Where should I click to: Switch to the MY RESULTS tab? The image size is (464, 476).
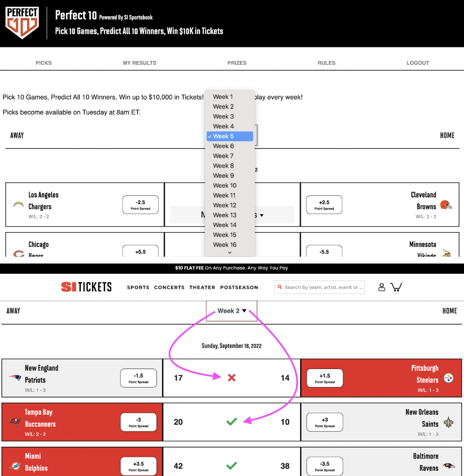pyautogui.click(x=140, y=63)
